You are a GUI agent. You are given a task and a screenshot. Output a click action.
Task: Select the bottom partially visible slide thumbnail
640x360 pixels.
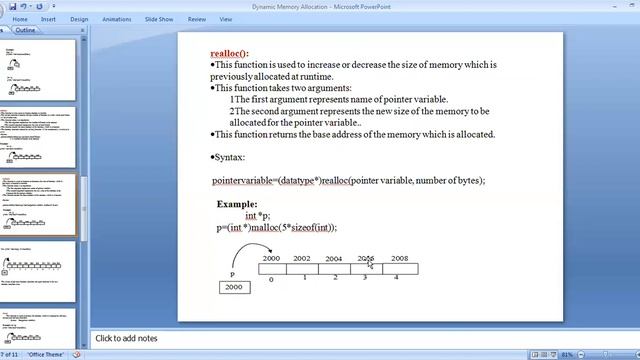38,329
